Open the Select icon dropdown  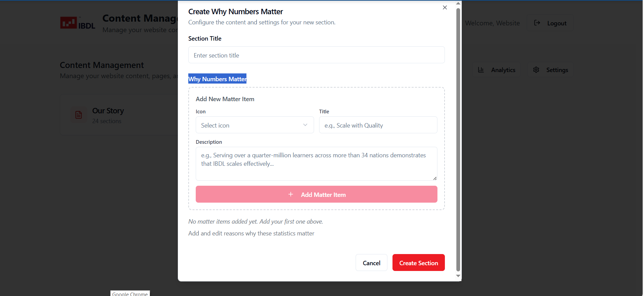coord(255,125)
